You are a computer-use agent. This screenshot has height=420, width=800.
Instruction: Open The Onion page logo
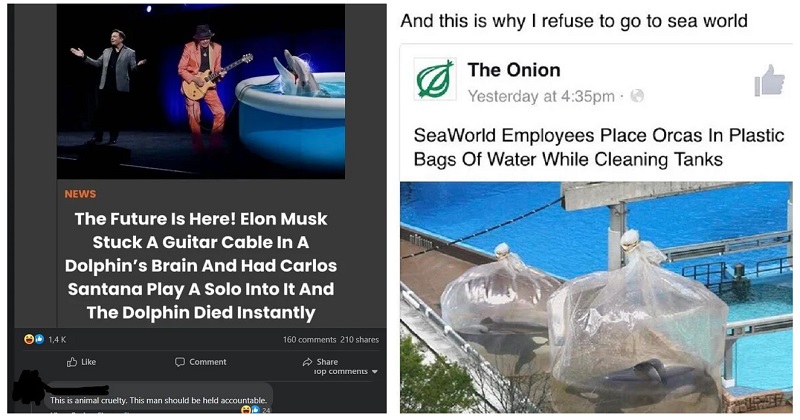(x=435, y=79)
